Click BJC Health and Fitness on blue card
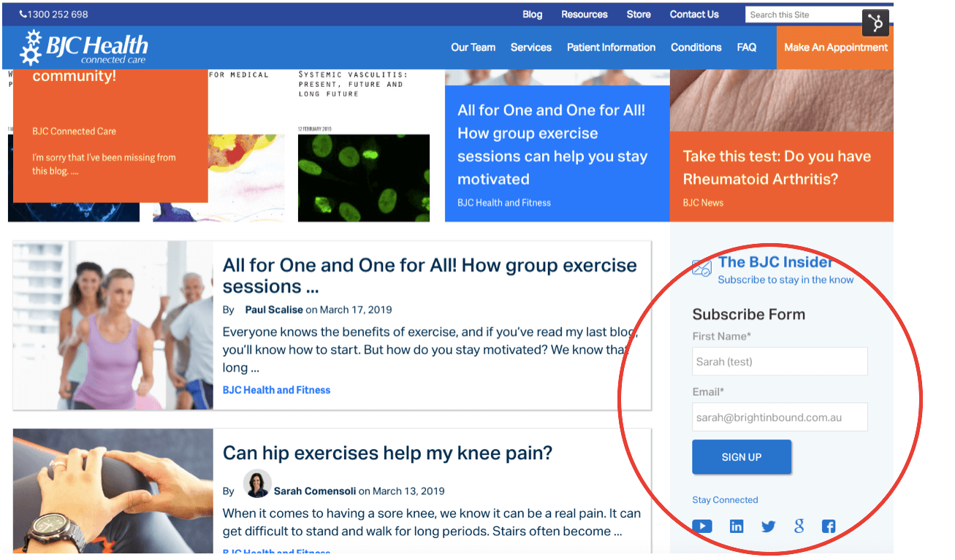 504,203
